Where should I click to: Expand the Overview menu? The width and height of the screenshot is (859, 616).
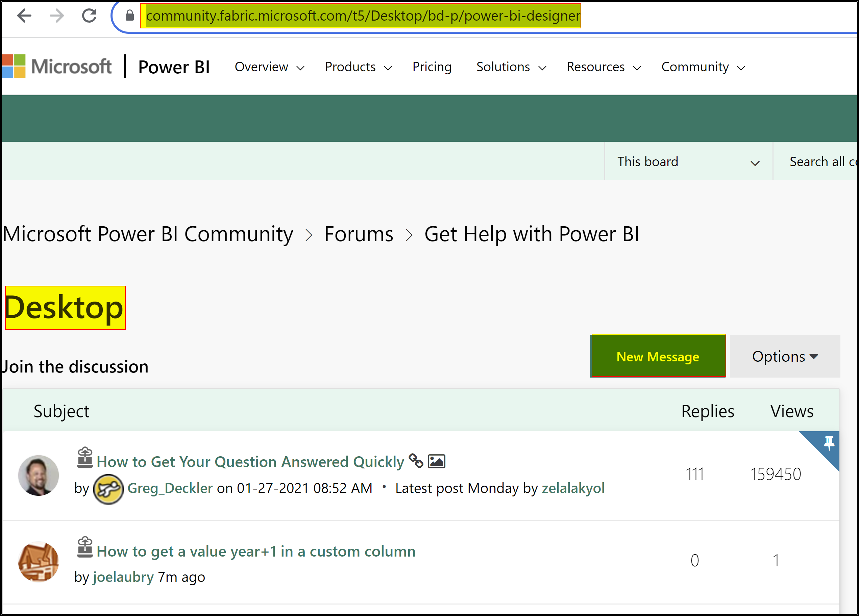pos(269,67)
